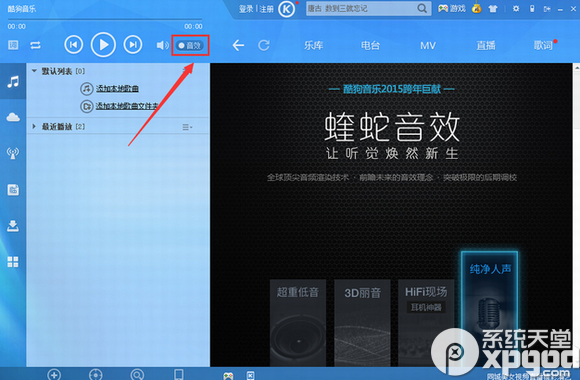Click the song progress bar

(105, 19)
